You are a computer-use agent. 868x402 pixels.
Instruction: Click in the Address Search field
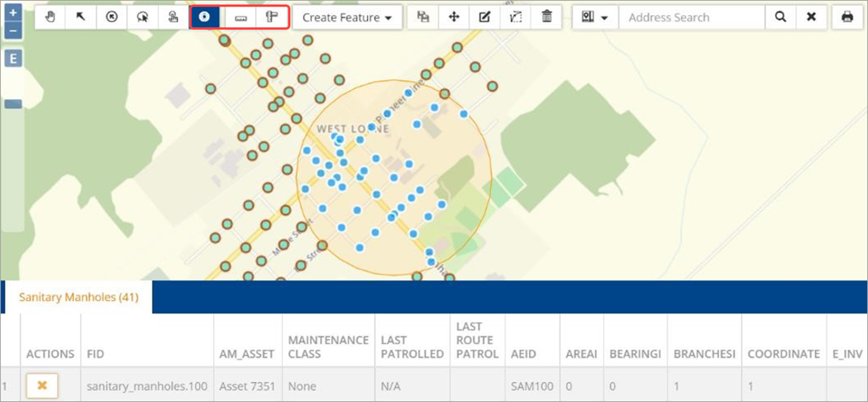(x=691, y=17)
